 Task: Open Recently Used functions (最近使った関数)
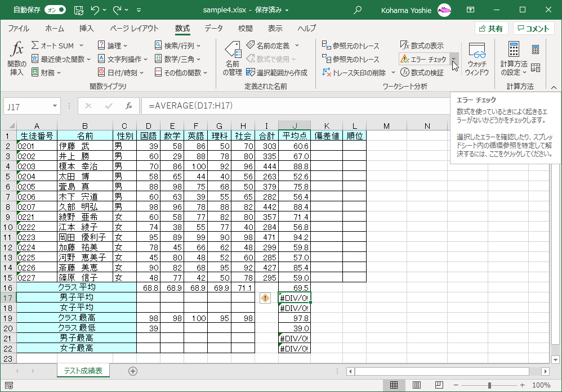click(x=61, y=59)
